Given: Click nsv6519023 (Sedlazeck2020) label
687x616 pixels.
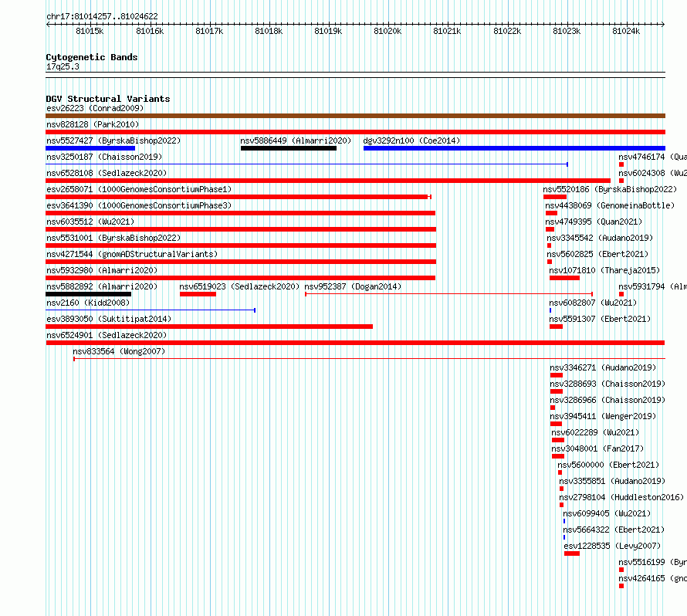Looking at the screenshot, I should [x=239, y=286].
